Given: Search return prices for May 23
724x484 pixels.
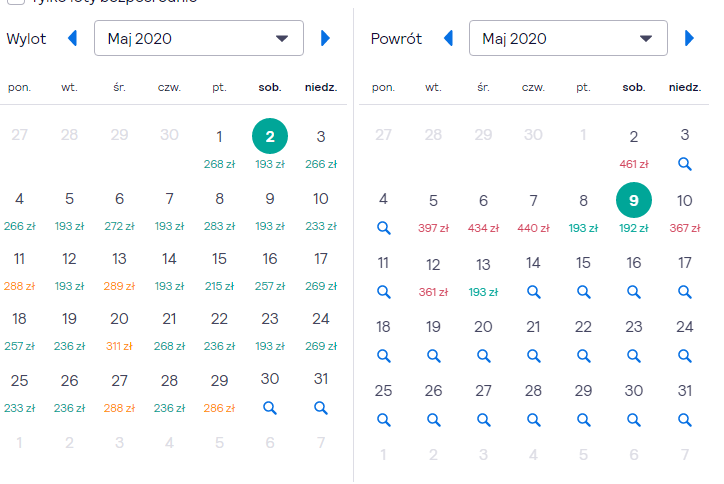Looking at the screenshot, I should click(634, 356).
